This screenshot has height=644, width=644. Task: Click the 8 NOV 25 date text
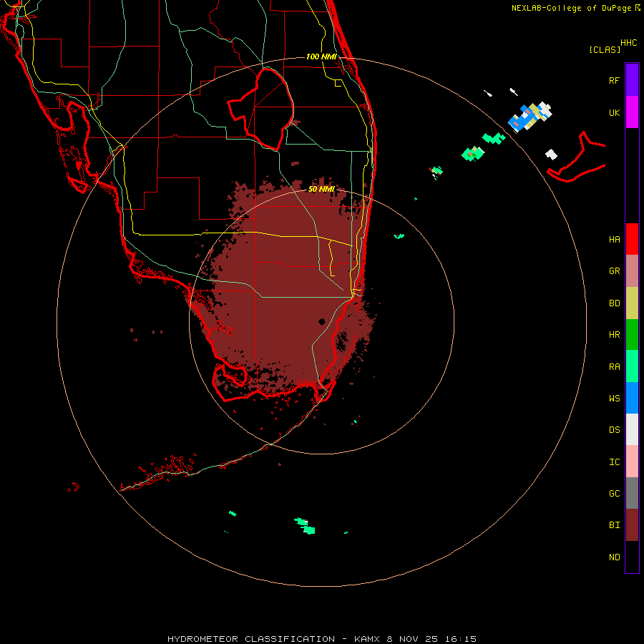pyautogui.click(x=413, y=639)
